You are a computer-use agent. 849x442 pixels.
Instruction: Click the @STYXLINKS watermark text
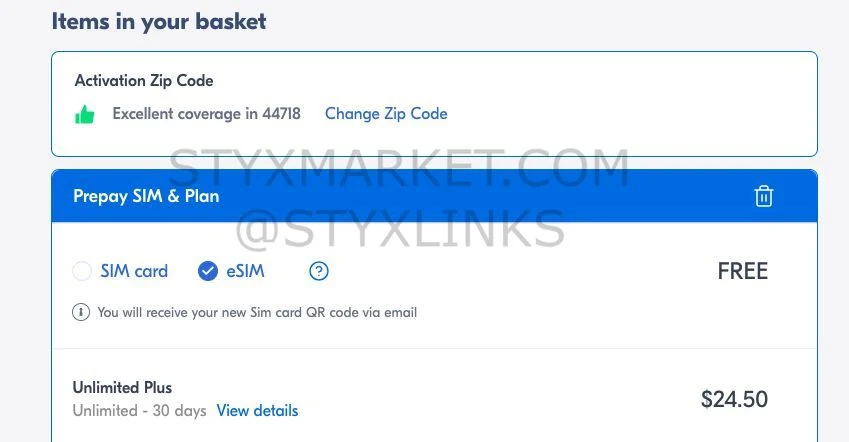(401, 229)
